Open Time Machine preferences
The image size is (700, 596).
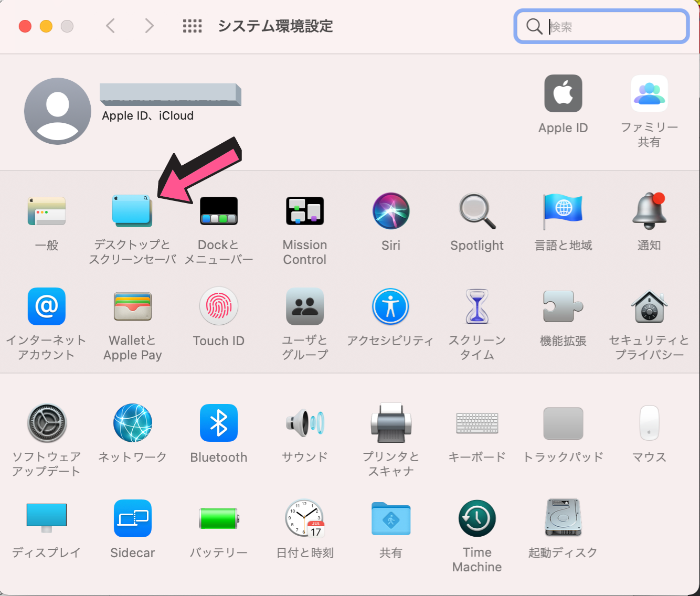tap(477, 518)
